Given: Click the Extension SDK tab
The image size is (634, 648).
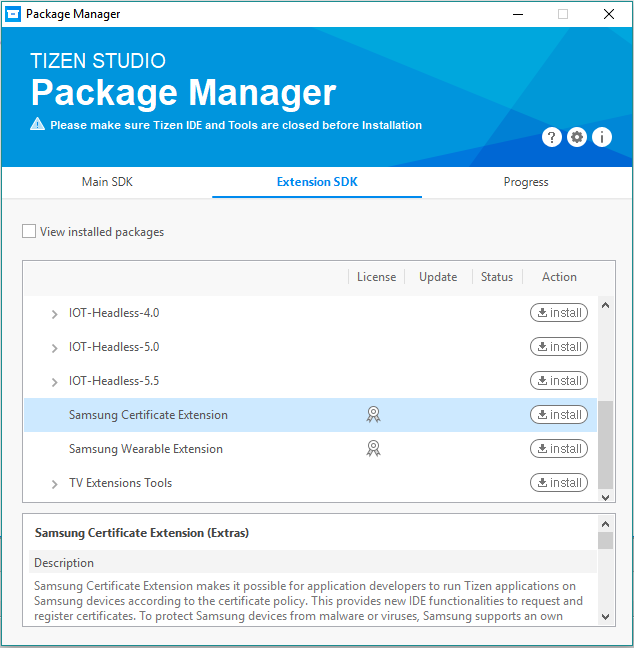Looking at the screenshot, I should [x=317, y=182].
